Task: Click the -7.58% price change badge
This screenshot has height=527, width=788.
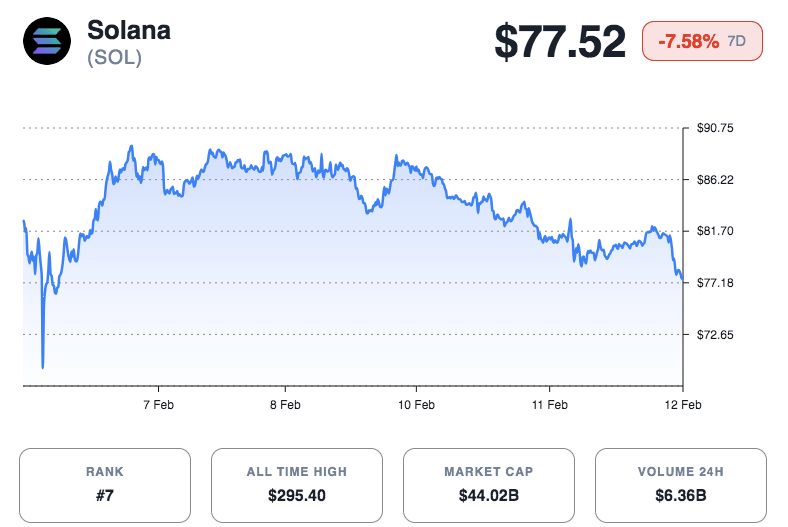Action: [689, 42]
